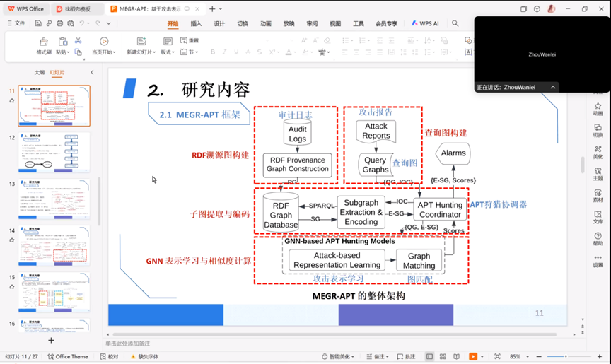
Task: Open the Layout (版式) dropdown
Action: (x=168, y=52)
